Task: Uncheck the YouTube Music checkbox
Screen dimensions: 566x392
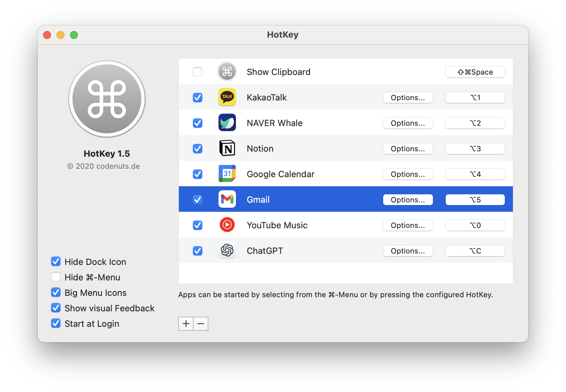Action: pos(198,225)
